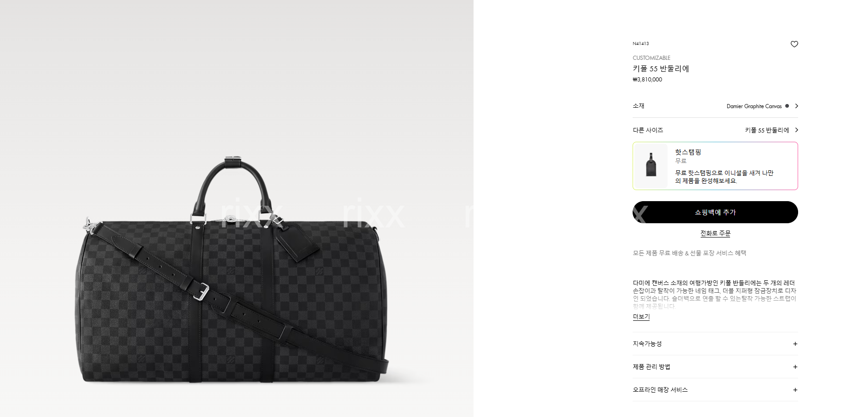Click the 키폴 55 반둘리에 size value
The width and height of the screenshot is (868, 417).
coord(767,130)
